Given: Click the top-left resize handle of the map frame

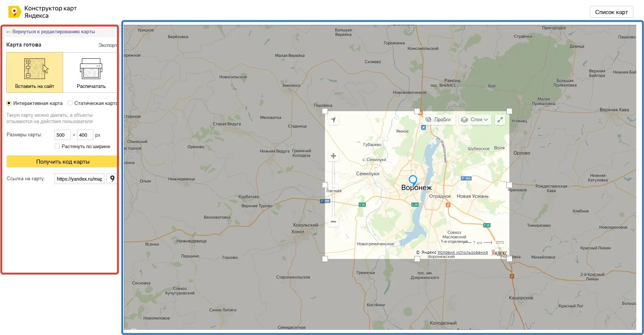Looking at the screenshot, I should tap(325, 111).
